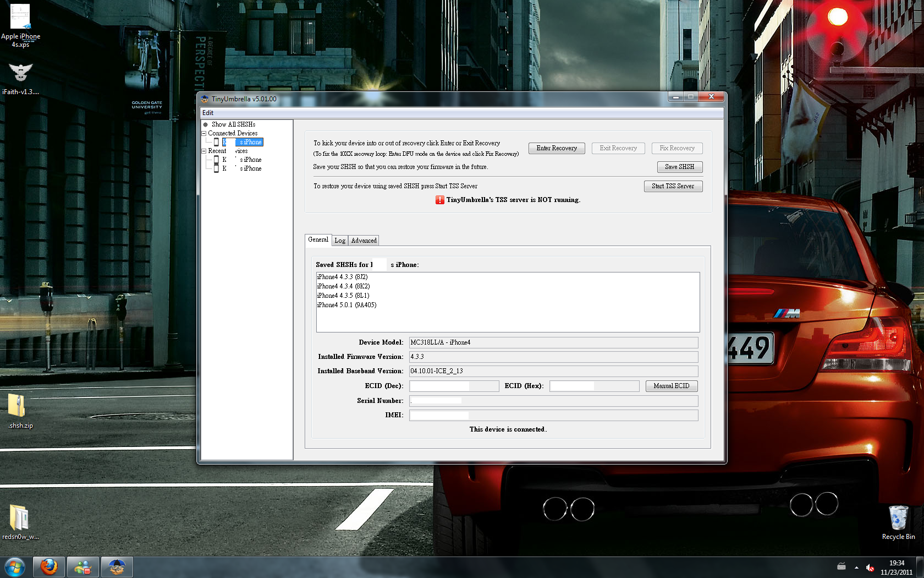Screen dimensions: 924x578
Task: Open the Apple iPhone 4s.xps desktop file
Action: pyautogui.click(x=20, y=25)
